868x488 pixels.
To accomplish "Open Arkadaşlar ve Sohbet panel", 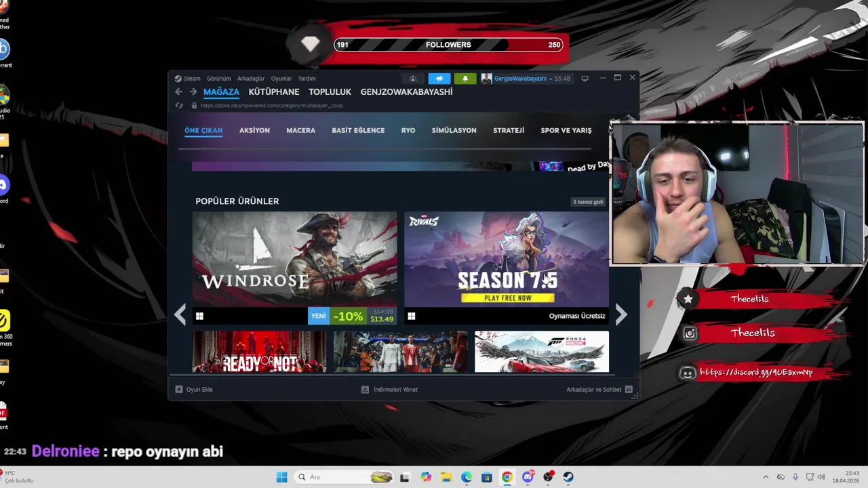I will [x=599, y=390].
